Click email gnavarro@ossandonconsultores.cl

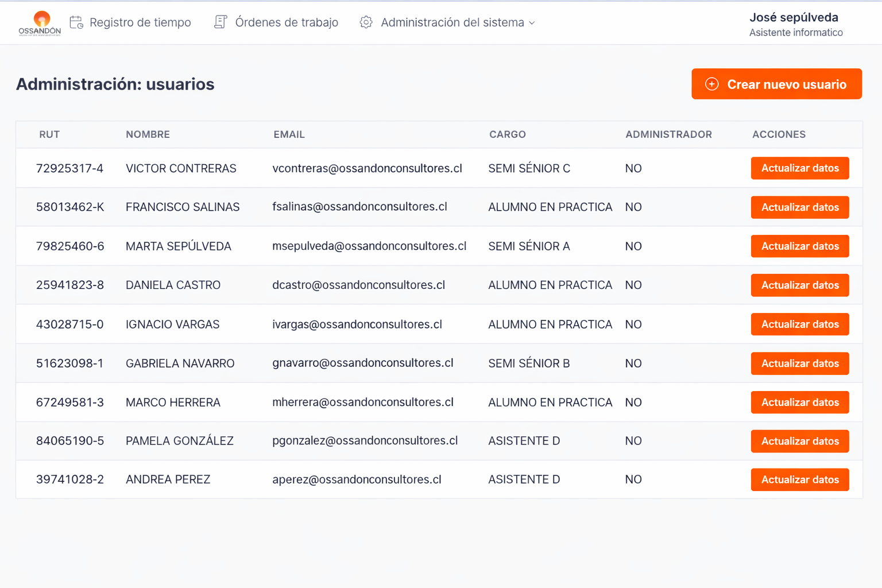[x=363, y=363]
